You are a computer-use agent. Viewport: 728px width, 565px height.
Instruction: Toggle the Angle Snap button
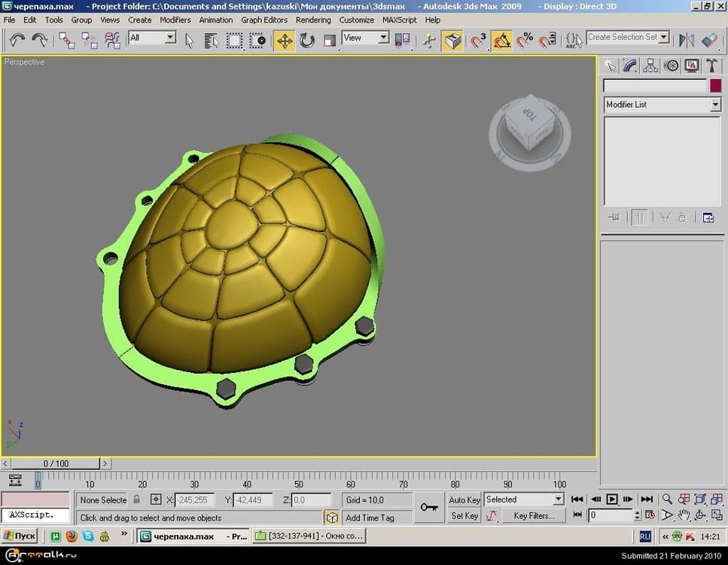click(x=502, y=41)
